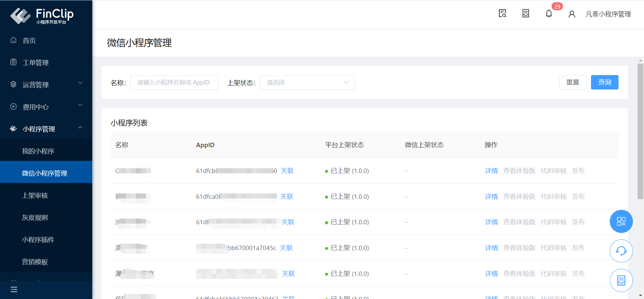Open the floating QR code button
The height and width of the screenshot is (299, 644).
[x=621, y=222]
